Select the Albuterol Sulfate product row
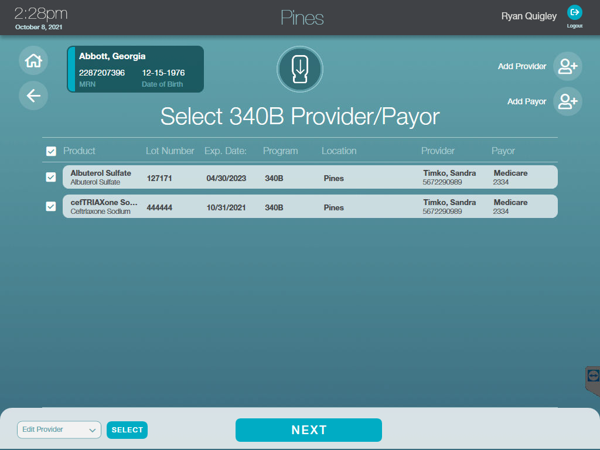 click(x=310, y=177)
